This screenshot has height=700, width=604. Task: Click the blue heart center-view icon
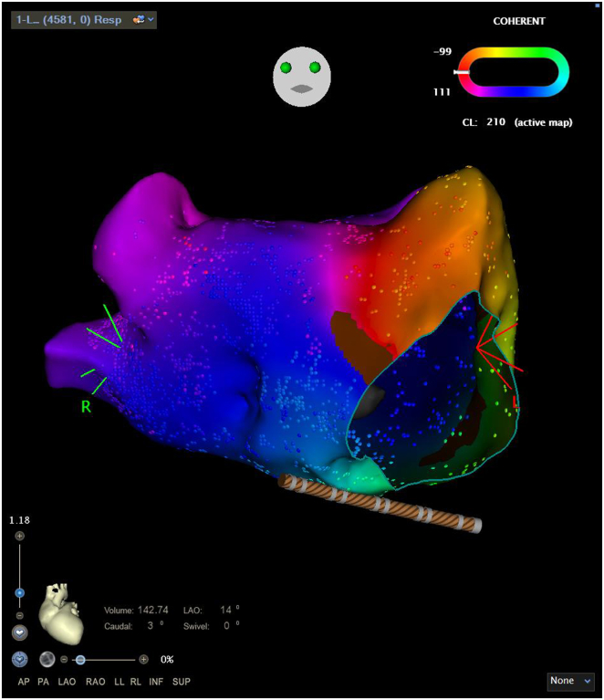click(19, 659)
